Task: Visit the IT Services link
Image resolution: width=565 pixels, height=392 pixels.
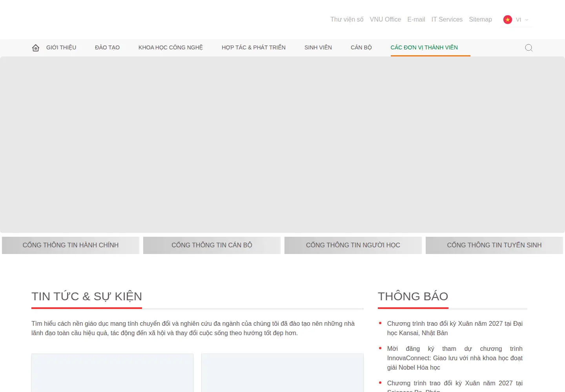Action: coord(447,20)
